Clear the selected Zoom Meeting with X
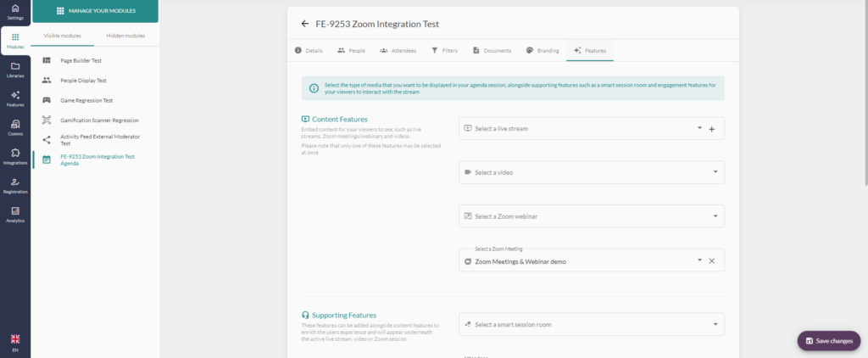Image resolution: width=868 pixels, height=358 pixels. coord(711,260)
